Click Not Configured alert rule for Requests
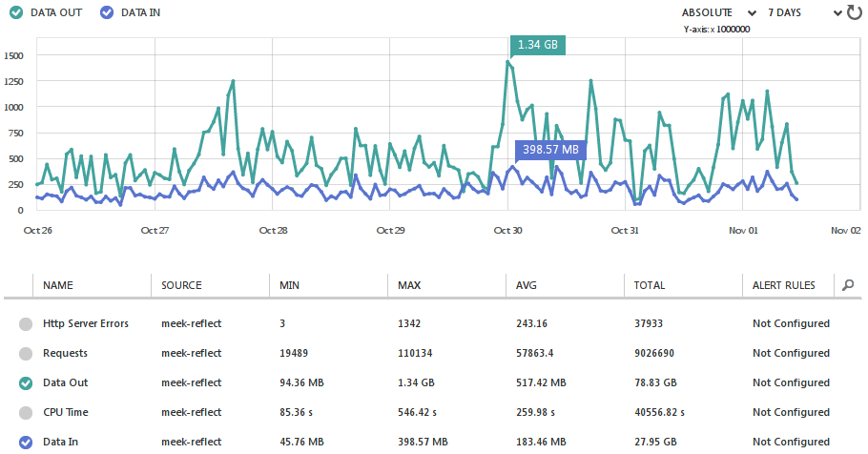 [791, 354]
